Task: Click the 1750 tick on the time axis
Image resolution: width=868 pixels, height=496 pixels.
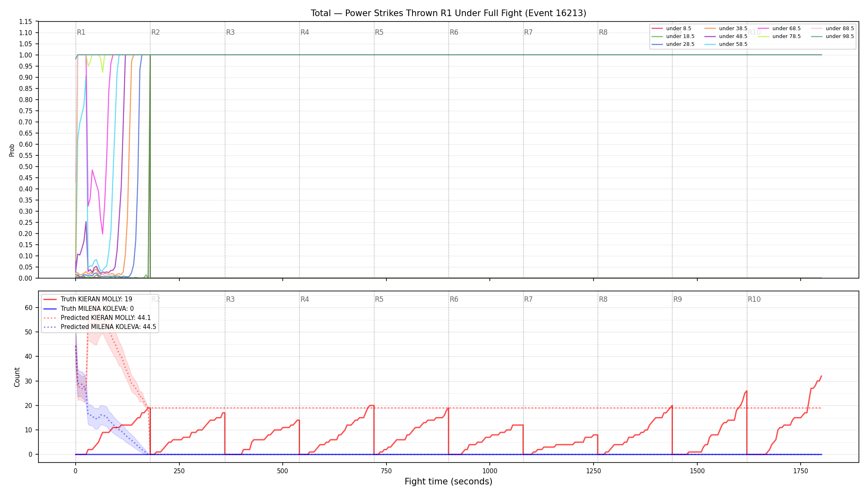Action: click(801, 471)
